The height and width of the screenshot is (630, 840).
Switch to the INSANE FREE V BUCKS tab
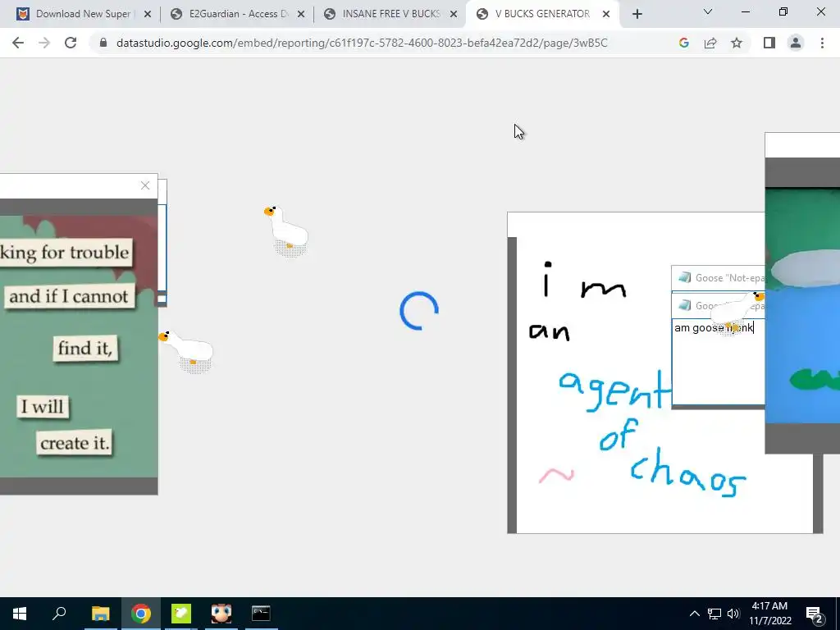[x=391, y=14]
